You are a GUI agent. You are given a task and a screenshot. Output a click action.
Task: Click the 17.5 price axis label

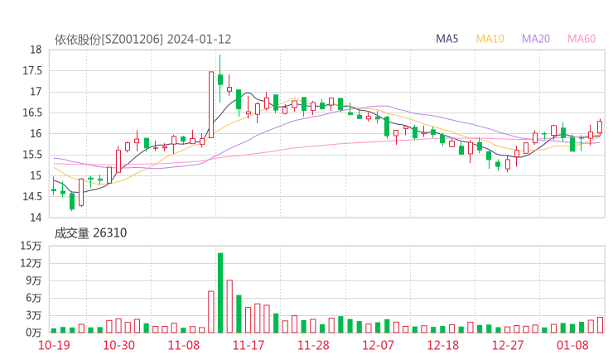32,70
